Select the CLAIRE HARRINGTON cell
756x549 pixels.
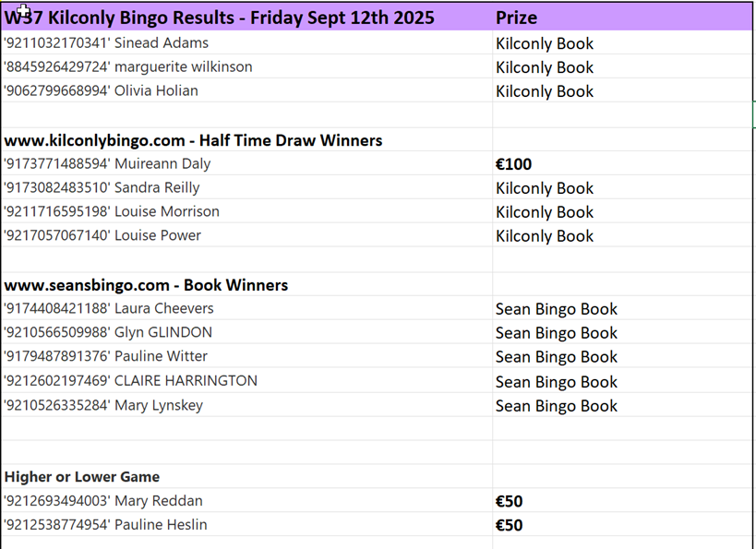click(x=246, y=381)
